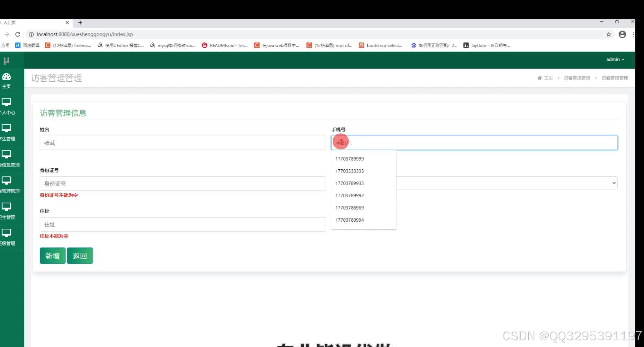View site information icon in address bar
644x347 pixels.
tap(31, 34)
